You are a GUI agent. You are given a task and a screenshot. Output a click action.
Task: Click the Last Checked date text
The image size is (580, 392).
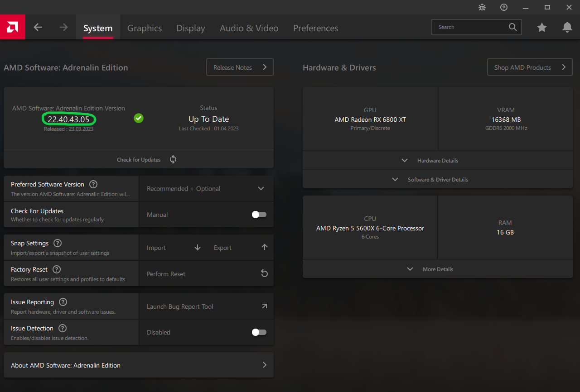pyautogui.click(x=208, y=129)
